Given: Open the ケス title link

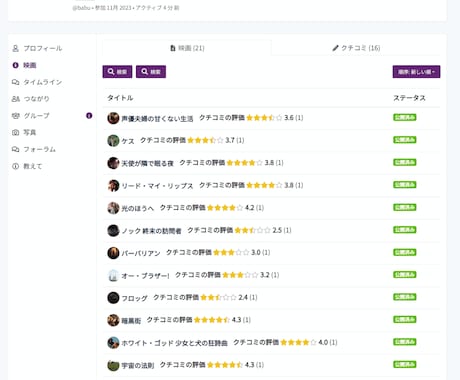Looking at the screenshot, I should [x=128, y=141].
